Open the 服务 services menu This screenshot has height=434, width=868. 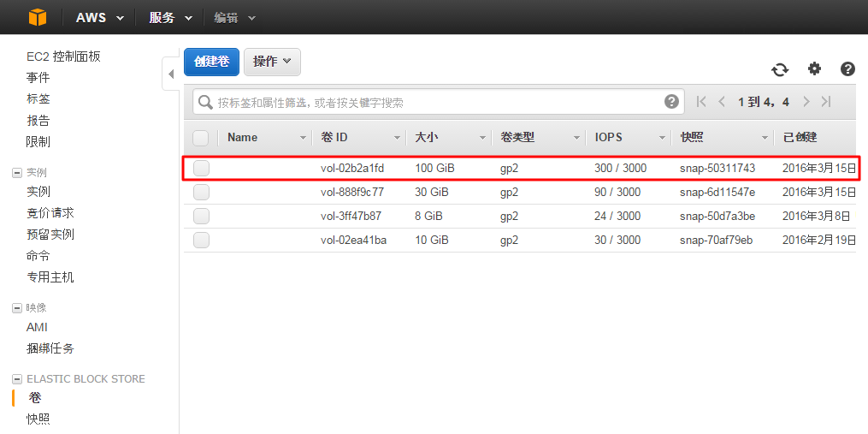(x=170, y=17)
